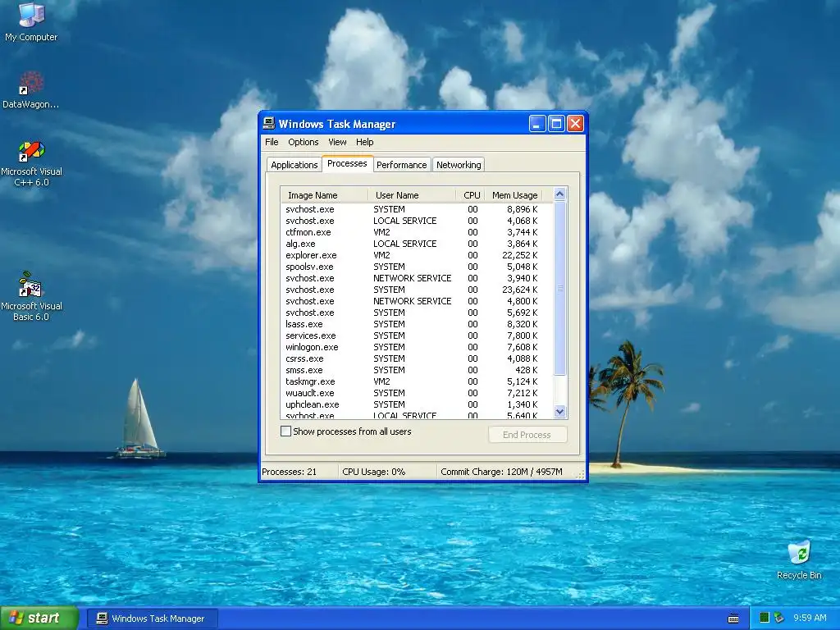Screen dimensions: 840x630
Task: Click the Task Manager title bar icon
Action: pos(269,124)
